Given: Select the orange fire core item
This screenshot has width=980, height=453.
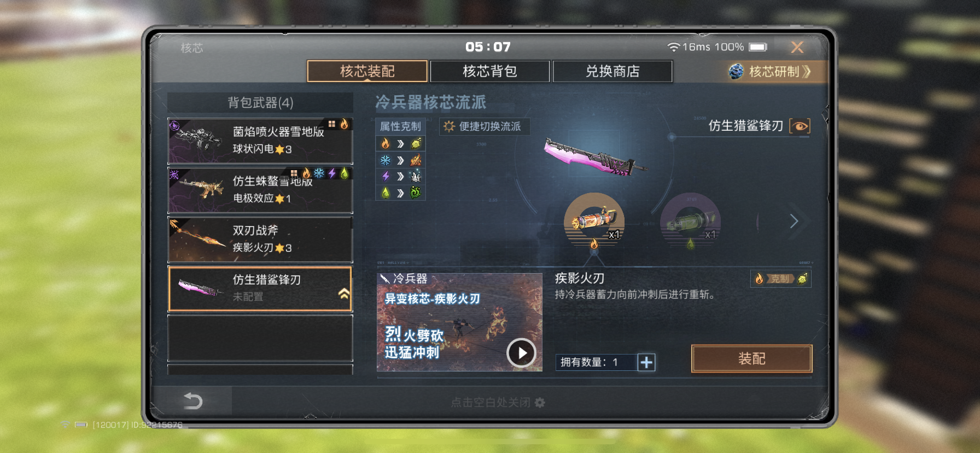Looking at the screenshot, I should pos(594,221).
